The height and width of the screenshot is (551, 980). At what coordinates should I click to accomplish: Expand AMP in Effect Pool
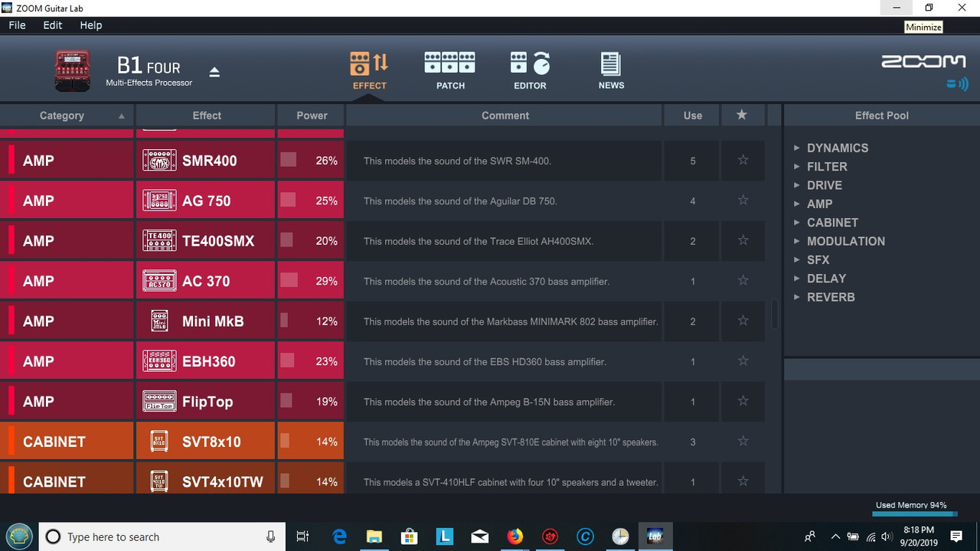click(797, 204)
